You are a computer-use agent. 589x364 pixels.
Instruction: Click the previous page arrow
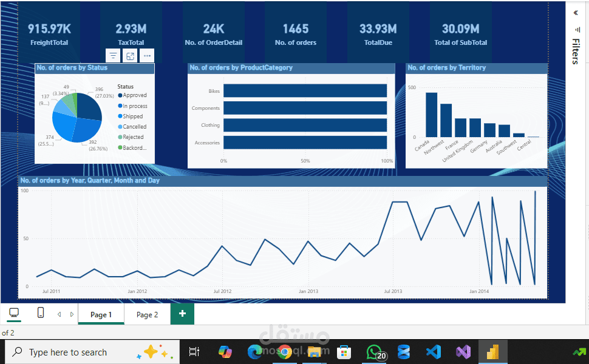(x=59, y=314)
